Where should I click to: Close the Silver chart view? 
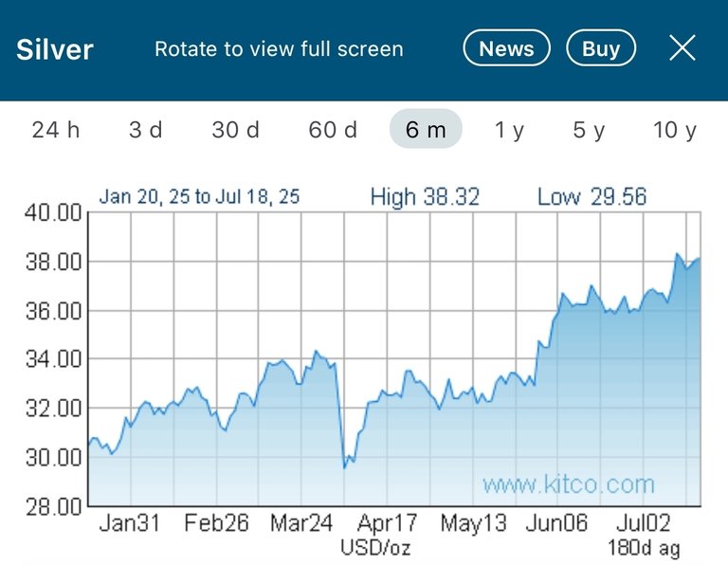[682, 47]
